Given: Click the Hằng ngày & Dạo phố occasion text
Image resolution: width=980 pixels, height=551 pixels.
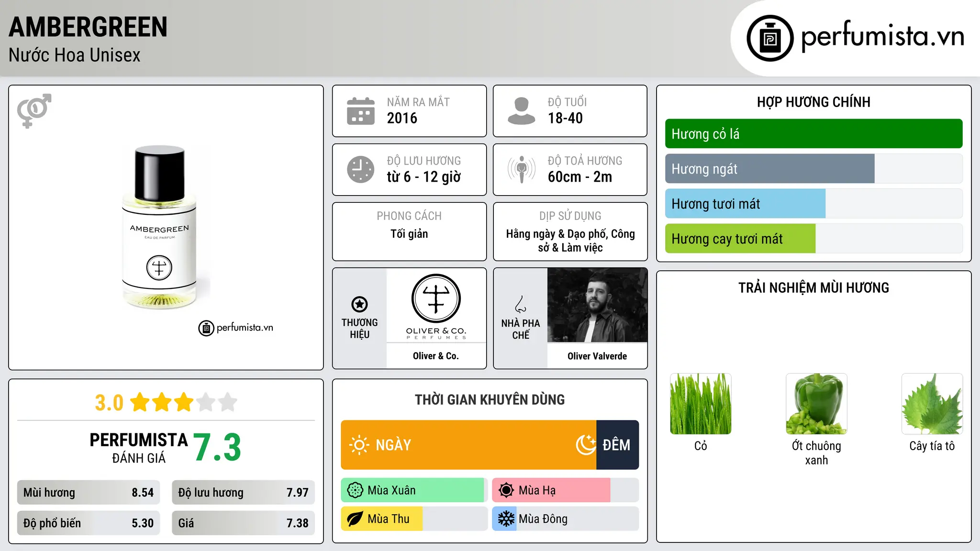Looking at the screenshot, I should [x=570, y=241].
